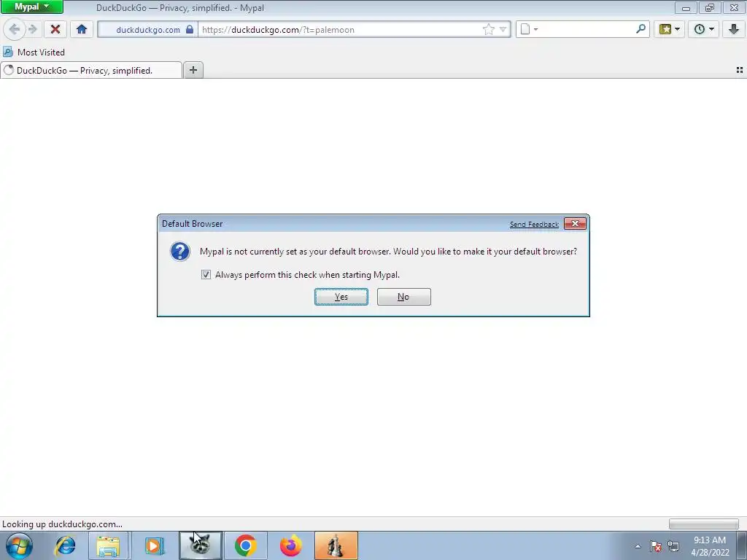
Task: Open the Downloads arrow button
Action: tap(733, 29)
